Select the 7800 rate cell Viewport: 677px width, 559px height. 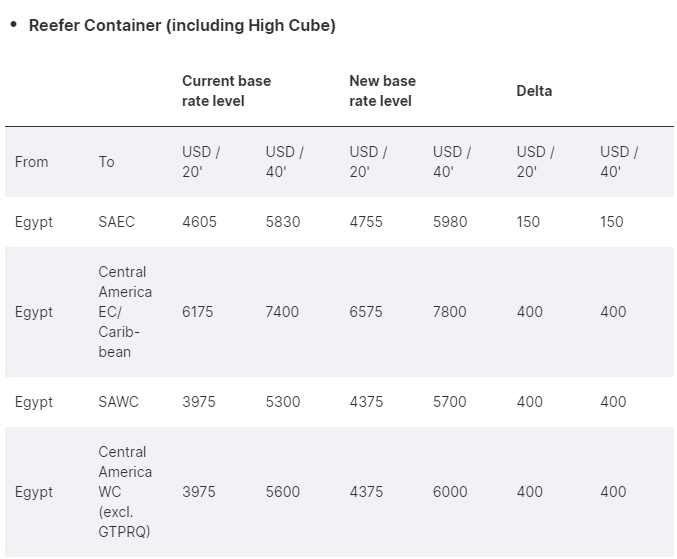point(450,312)
